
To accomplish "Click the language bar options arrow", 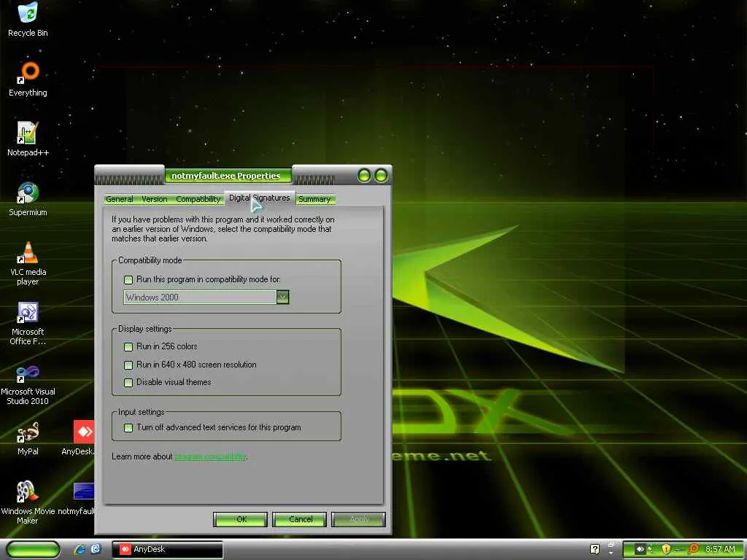I will point(611,553).
